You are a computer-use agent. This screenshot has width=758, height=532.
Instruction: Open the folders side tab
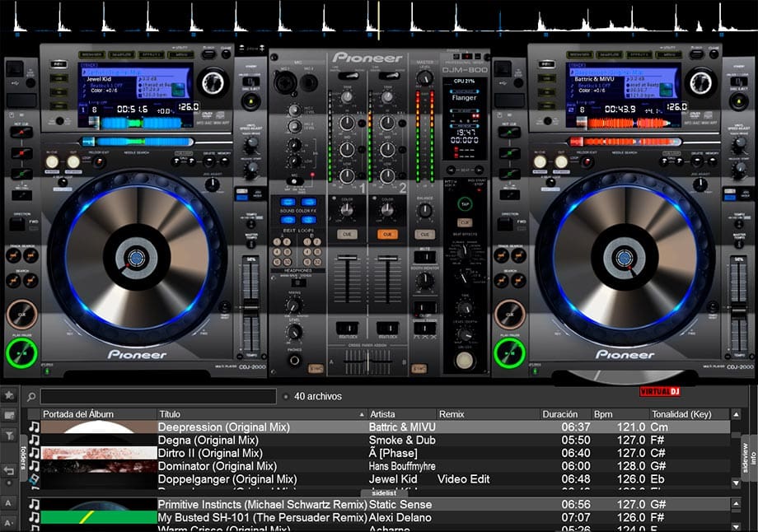(23, 458)
